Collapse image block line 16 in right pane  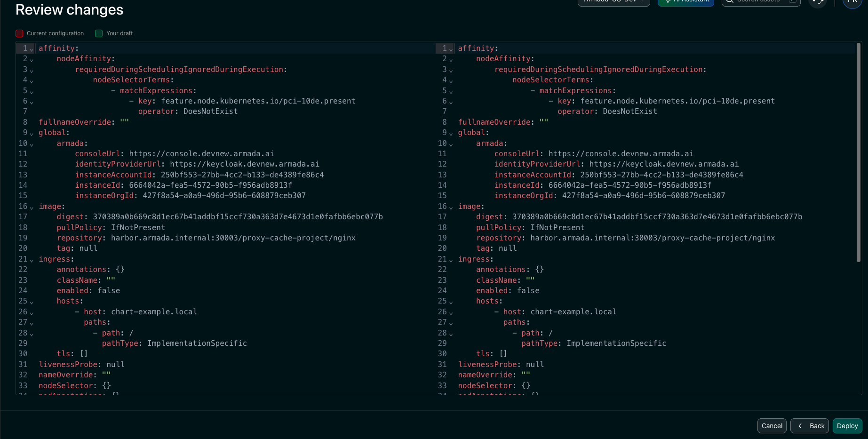pyautogui.click(x=451, y=207)
